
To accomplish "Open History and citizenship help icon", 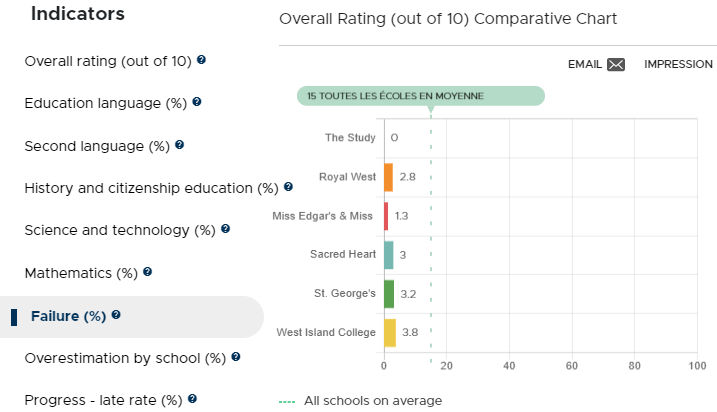I will [x=288, y=187].
